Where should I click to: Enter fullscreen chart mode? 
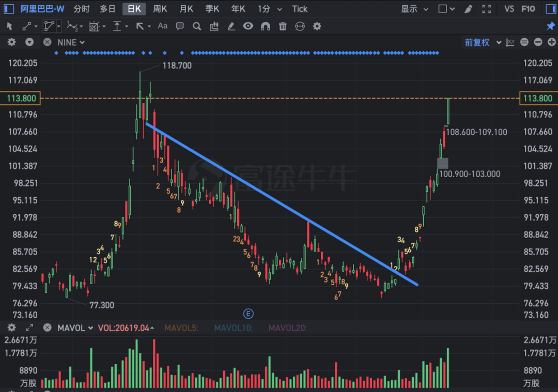[487, 9]
